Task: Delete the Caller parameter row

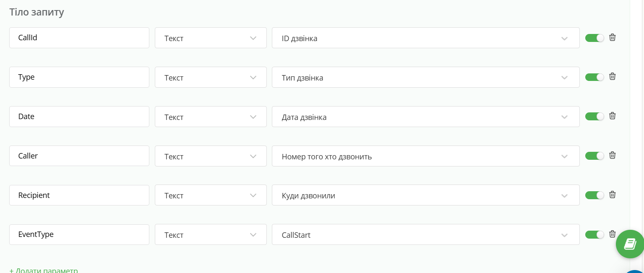Action: point(612,155)
